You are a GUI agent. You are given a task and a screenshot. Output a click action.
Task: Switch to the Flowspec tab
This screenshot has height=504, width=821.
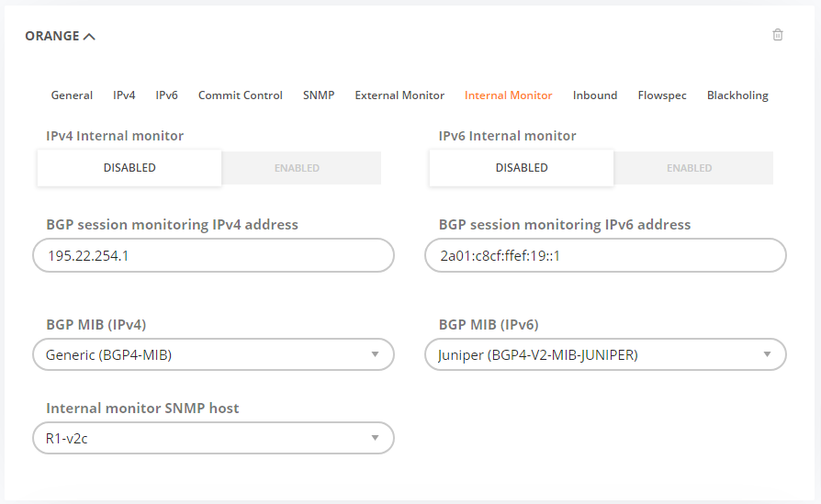point(662,95)
